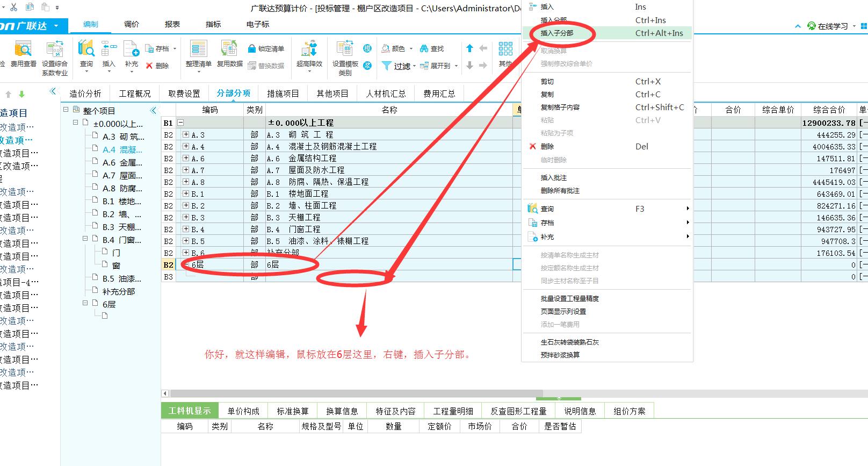The image size is (868, 466).
Task: Collapse B1 ±0.000以上工程 minus box
Action: point(180,123)
